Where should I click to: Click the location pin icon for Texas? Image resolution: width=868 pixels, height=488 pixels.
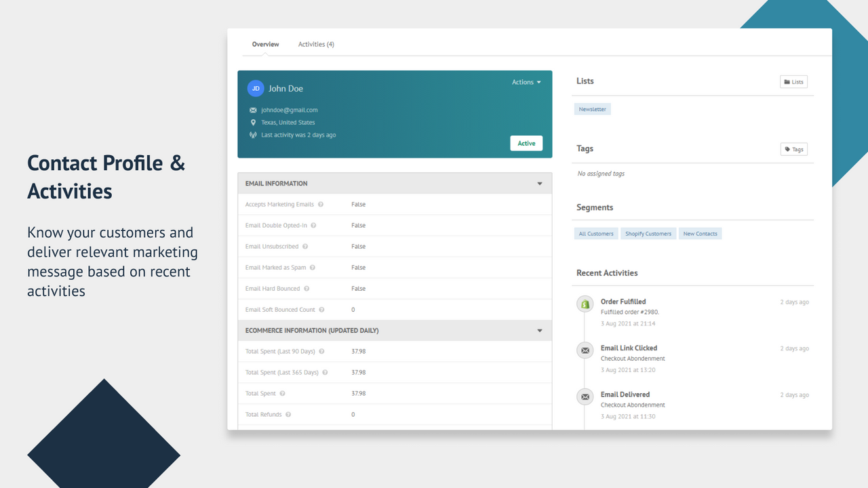coord(254,122)
